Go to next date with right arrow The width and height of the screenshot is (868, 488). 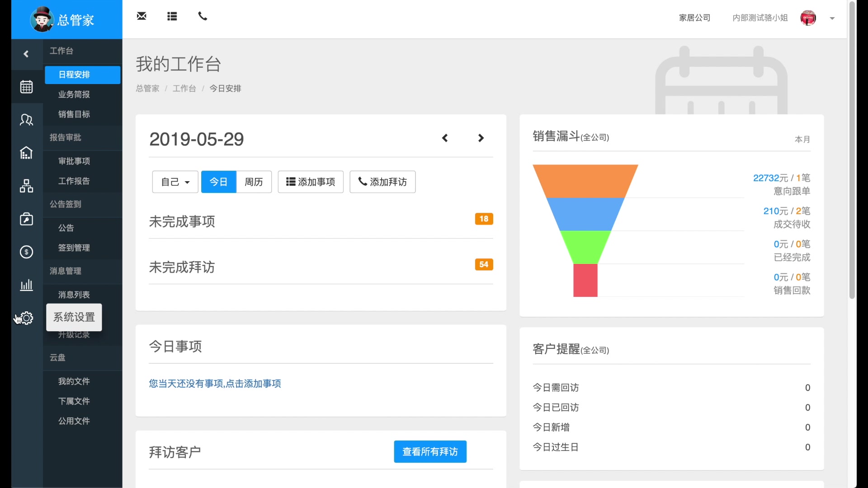[x=481, y=138]
